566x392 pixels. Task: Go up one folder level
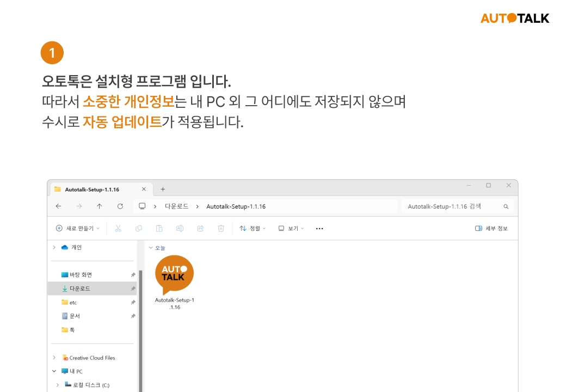(99, 206)
